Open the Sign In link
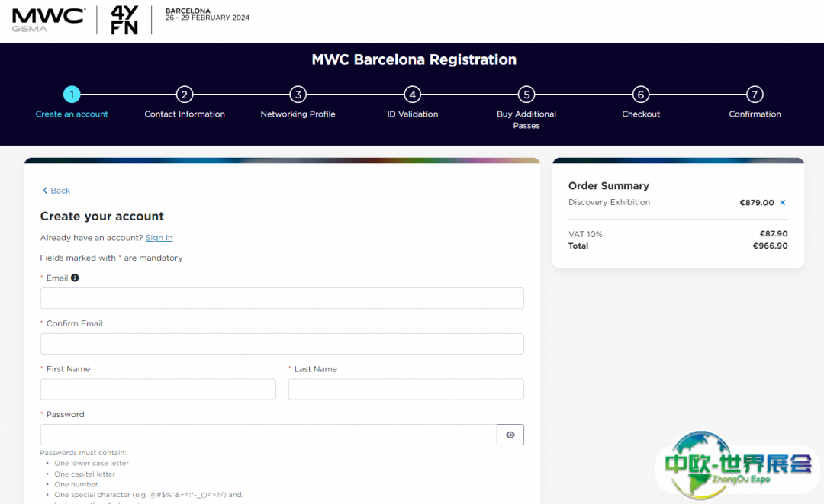 point(159,238)
